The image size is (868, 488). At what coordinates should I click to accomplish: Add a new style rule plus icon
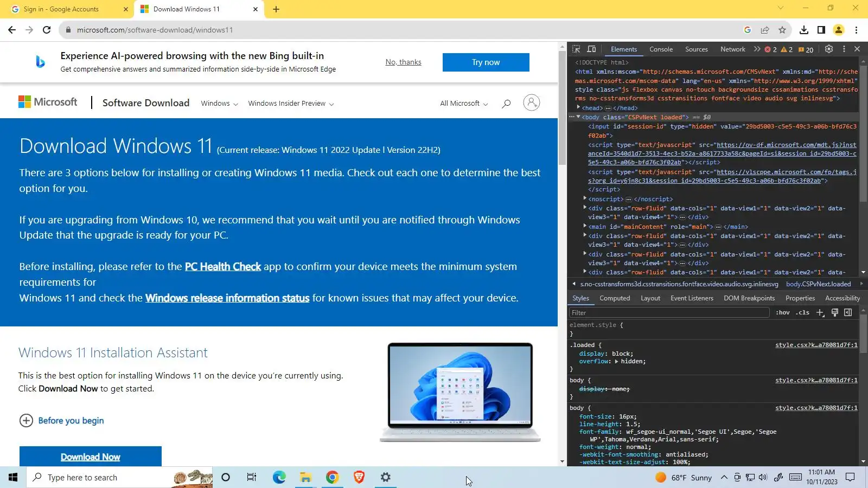coord(820,313)
